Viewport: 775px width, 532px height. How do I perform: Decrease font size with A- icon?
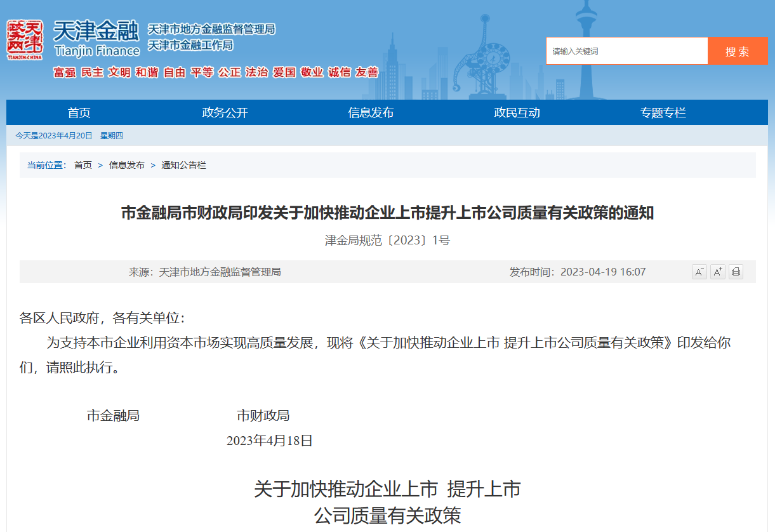click(699, 272)
